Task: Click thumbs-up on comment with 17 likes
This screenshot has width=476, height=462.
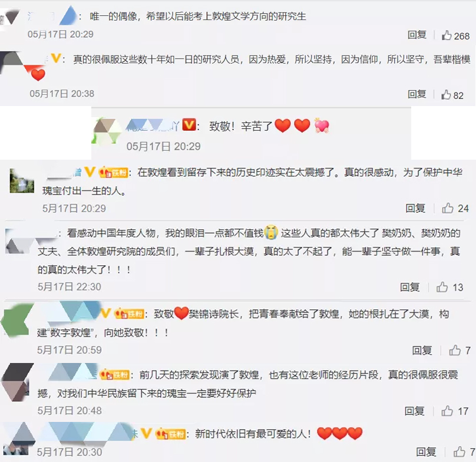Action: click(447, 411)
